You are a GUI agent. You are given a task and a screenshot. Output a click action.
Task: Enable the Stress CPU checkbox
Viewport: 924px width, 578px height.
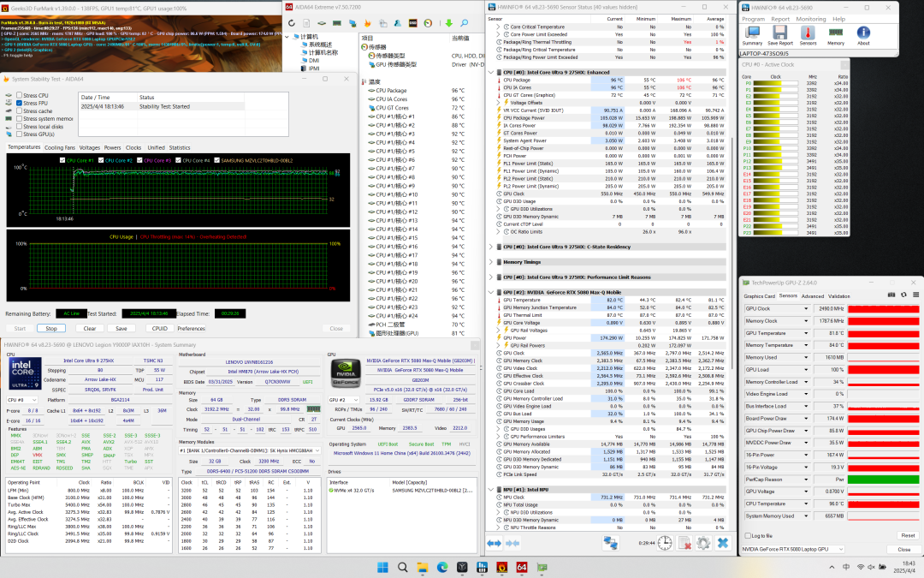tap(20, 95)
